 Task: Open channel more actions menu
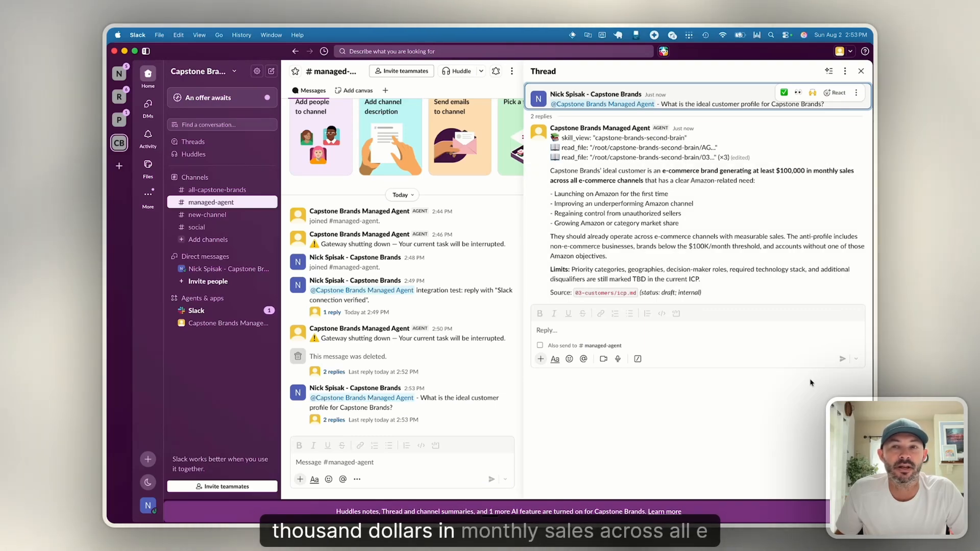pos(512,71)
